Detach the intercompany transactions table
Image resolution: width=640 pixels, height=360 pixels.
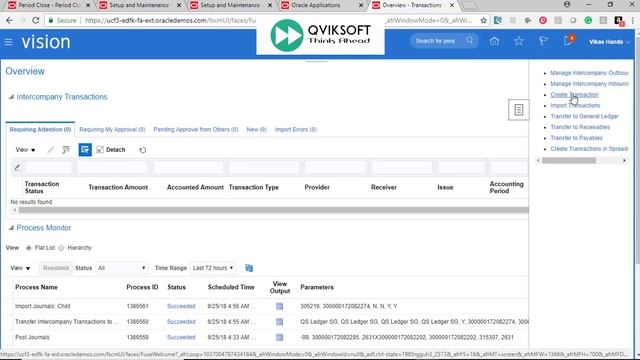tap(111, 150)
